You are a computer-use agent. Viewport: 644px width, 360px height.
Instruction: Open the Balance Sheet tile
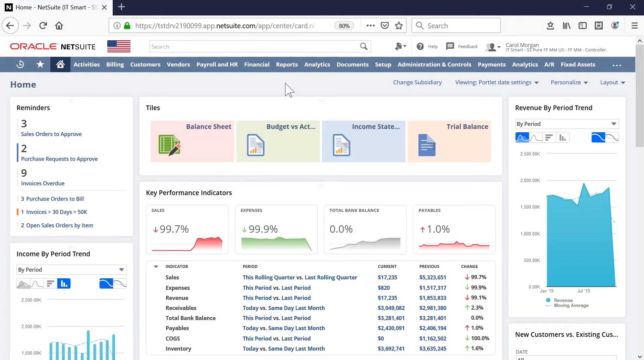(192, 141)
